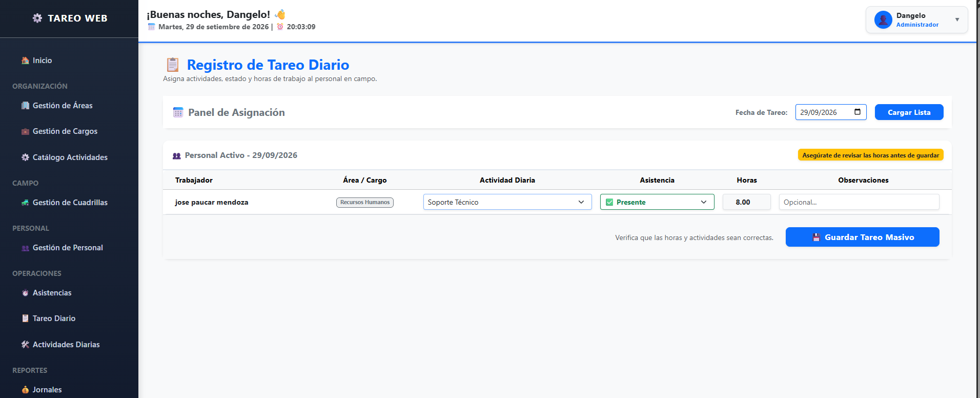
Task: Click Dangelo's user avatar icon
Action: (x=883, y=20)
